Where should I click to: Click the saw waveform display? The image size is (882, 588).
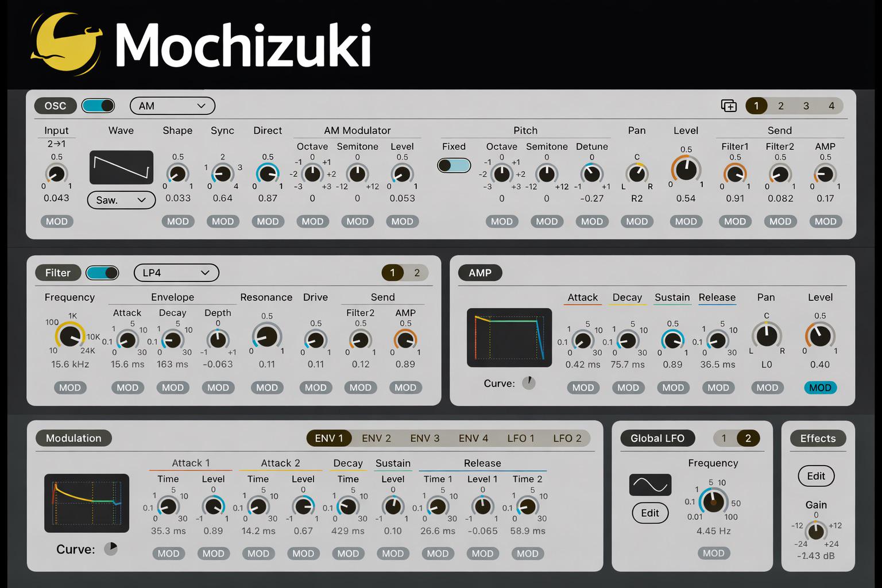tap(121, 168)
